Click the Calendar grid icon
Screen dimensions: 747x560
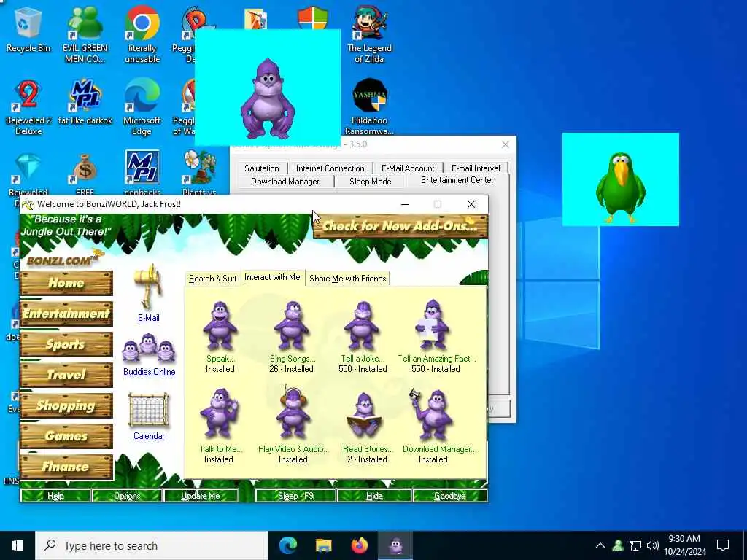coord(149,410)
